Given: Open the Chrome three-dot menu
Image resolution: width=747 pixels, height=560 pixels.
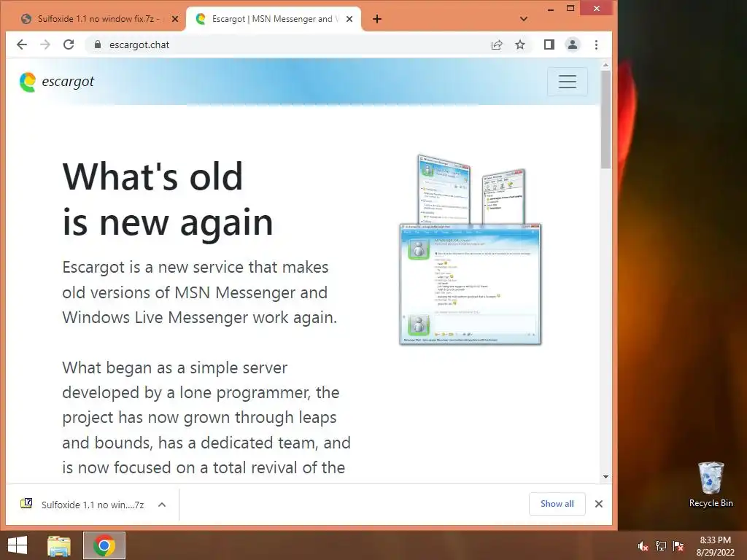Looking at the screenshot, I should (596, 44).
